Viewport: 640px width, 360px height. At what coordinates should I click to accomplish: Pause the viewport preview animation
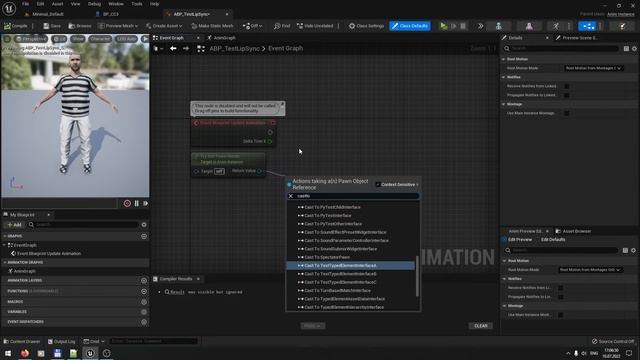click(137, 203)
